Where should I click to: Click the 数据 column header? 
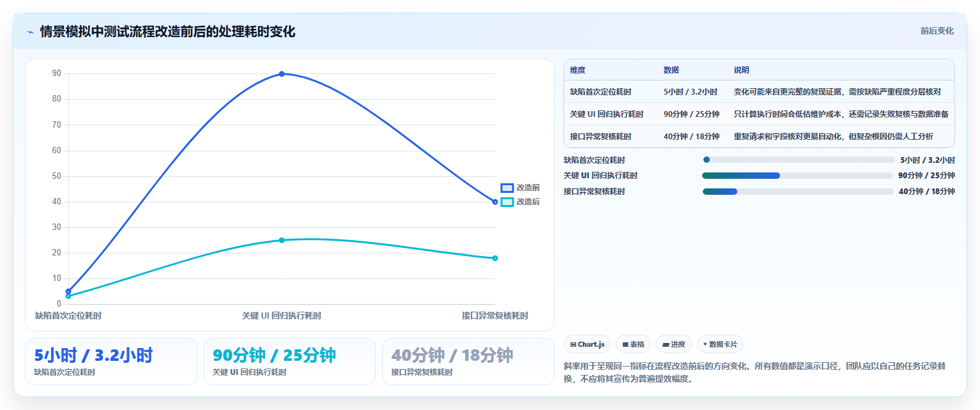coord(671,70)
